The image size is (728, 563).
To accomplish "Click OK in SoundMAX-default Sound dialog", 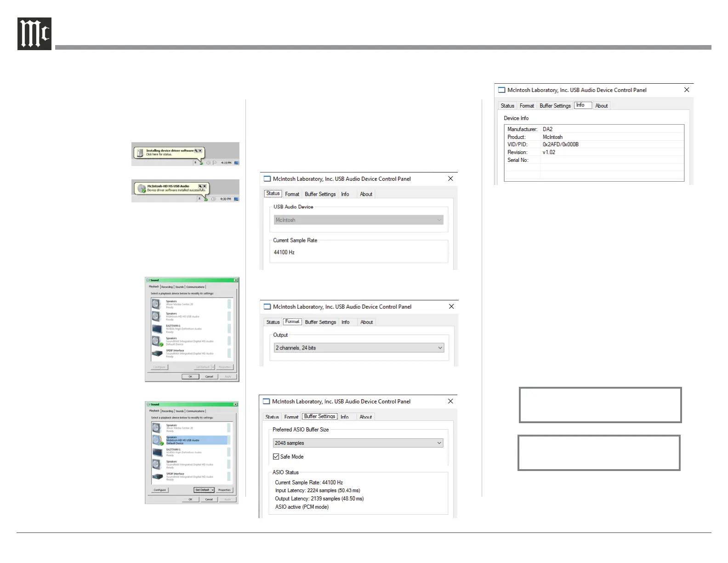I will click(x=190, y=376).
